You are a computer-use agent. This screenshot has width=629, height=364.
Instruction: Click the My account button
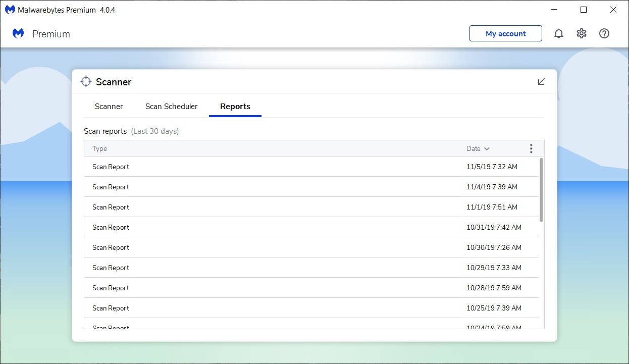coord(506,33)
